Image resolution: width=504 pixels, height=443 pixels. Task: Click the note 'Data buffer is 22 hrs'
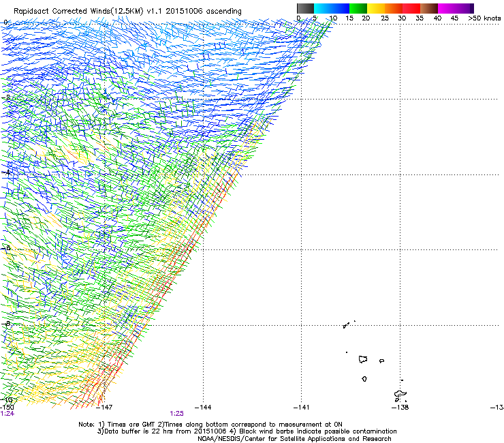138,431
